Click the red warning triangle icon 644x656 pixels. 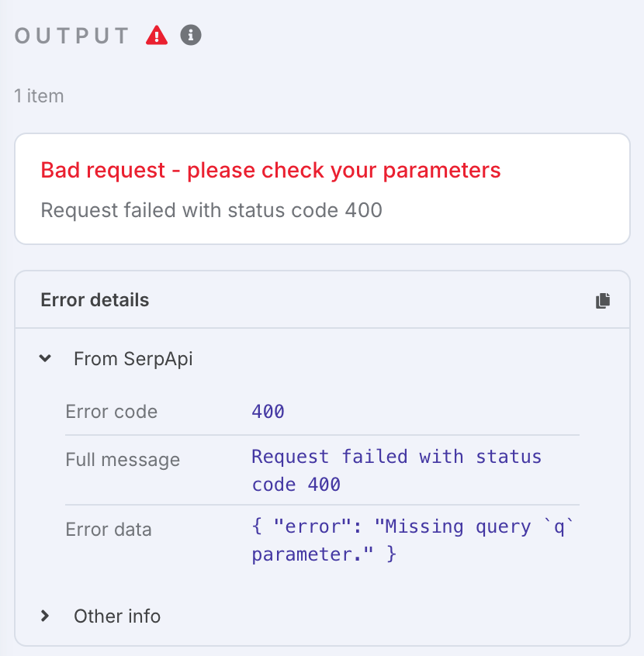click(x=157, y=35)
